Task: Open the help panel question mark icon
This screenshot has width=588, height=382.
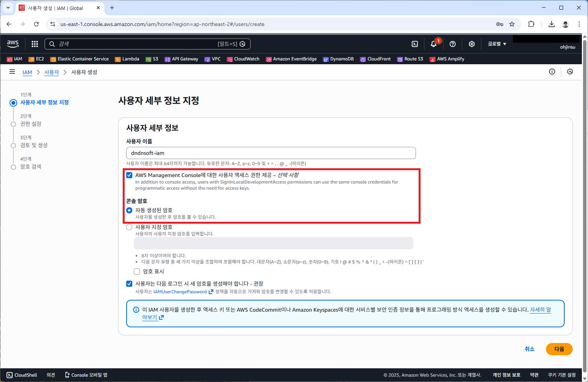Action: (x=453, y=44)
